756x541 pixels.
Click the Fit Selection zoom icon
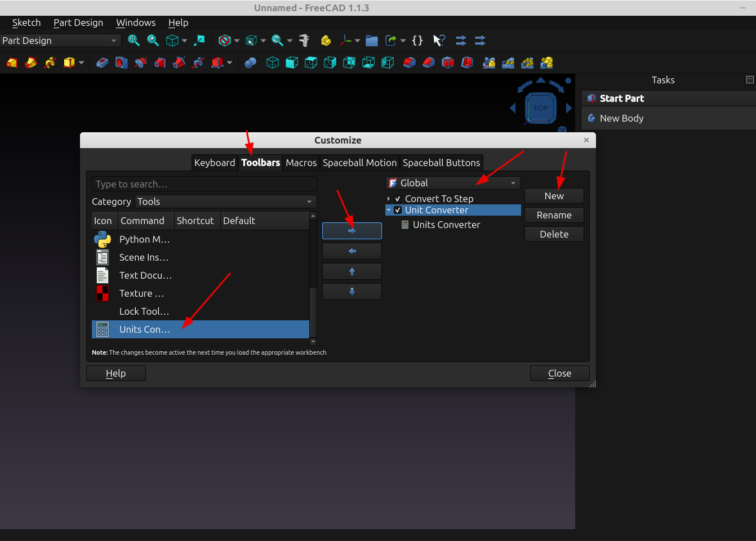point(153,40)
